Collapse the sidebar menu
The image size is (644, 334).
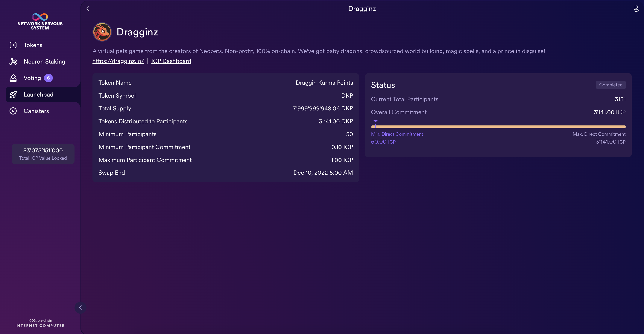pyautogui.click(x=80, y=308)
